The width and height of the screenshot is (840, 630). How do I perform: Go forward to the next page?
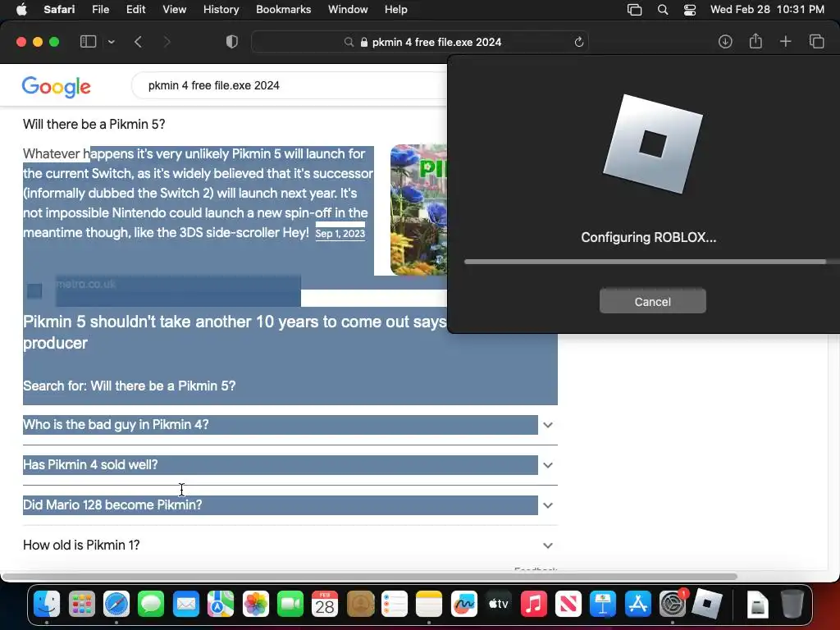[x=167, y=42]
